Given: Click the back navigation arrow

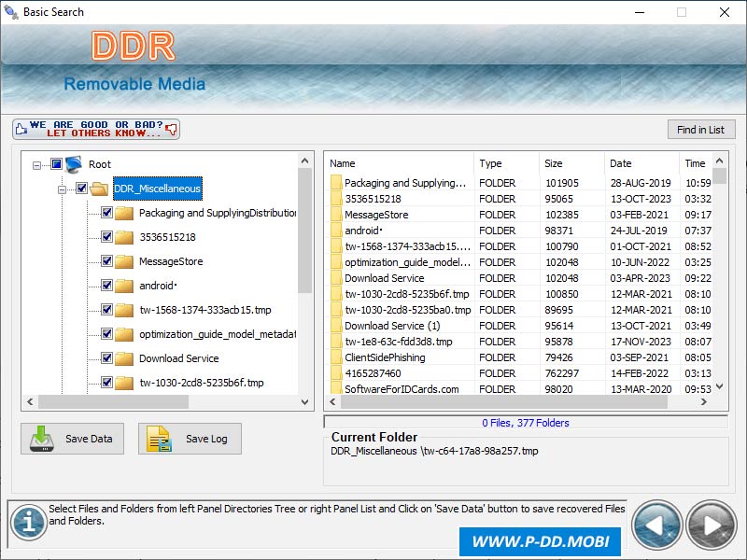Looking at the screenshot, I should point(657,524).
